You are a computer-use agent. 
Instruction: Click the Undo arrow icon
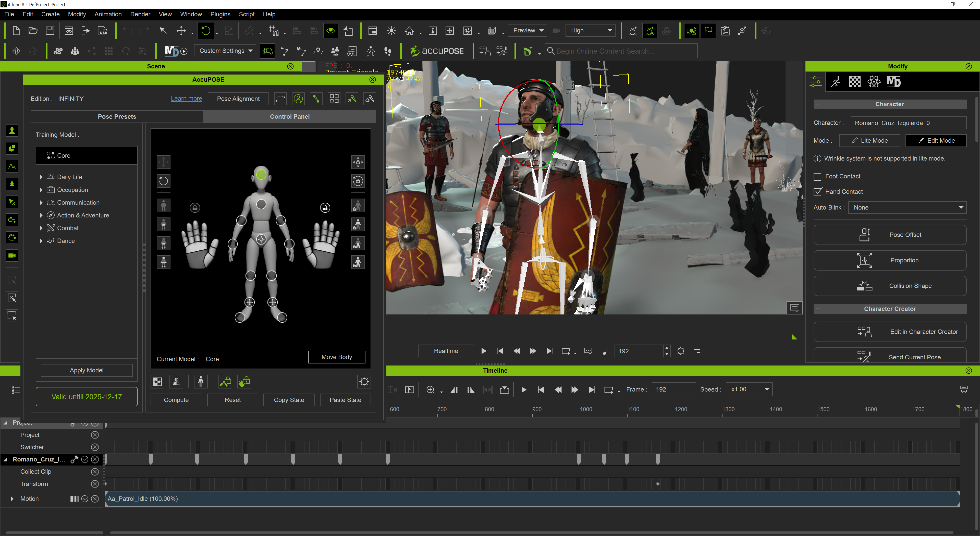coord(128,31)
